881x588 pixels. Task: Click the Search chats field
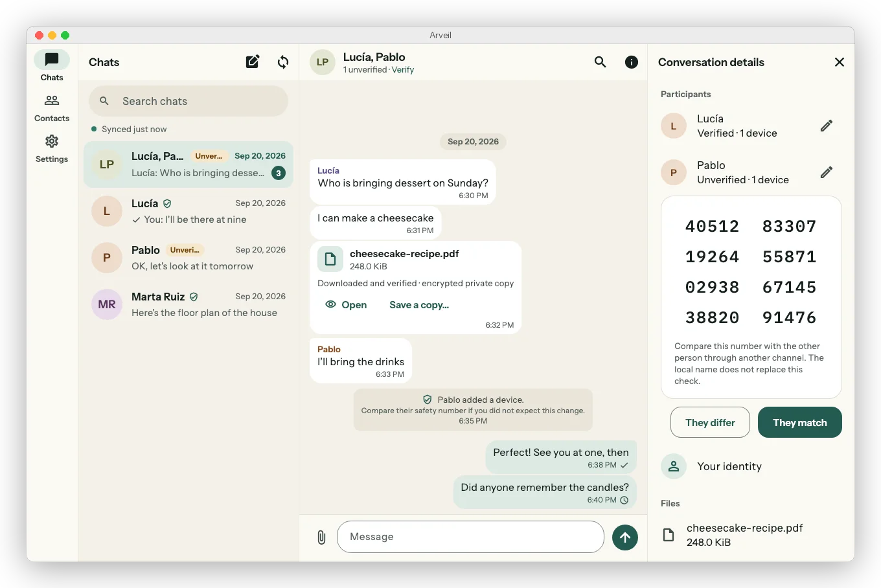[189, 101]
